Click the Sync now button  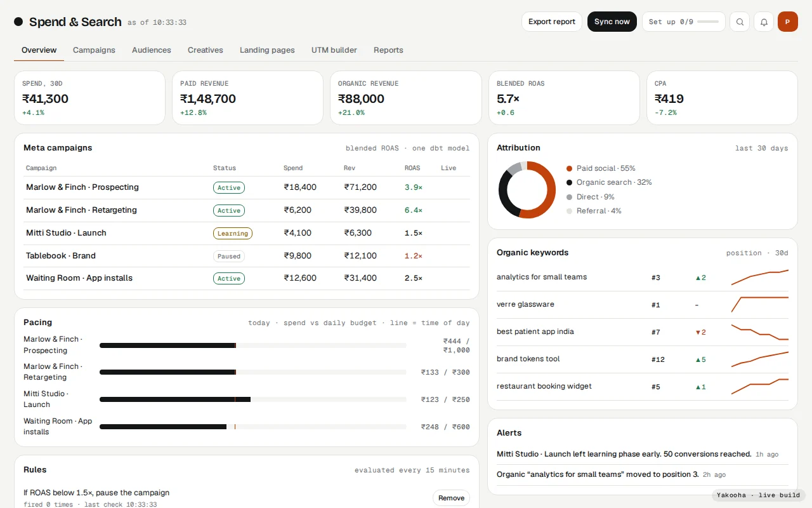[612, 22]
